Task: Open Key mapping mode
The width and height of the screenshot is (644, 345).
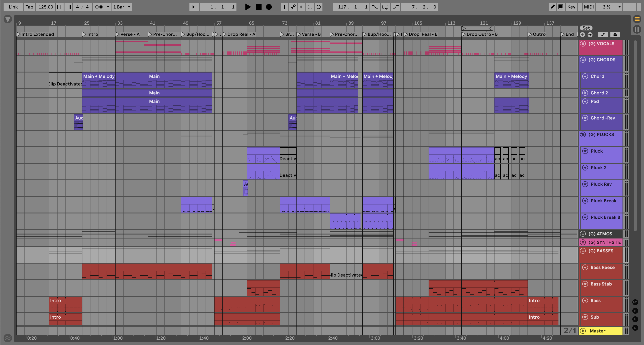Action: (571, 7)
